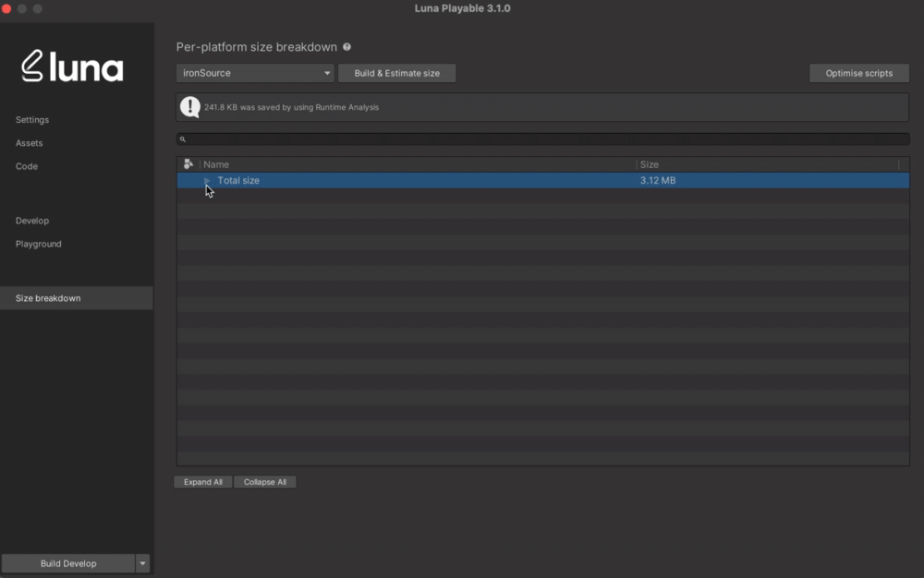Select the Total size row label
The width and height of the screenshot is (924, 578).
point(238,180)
